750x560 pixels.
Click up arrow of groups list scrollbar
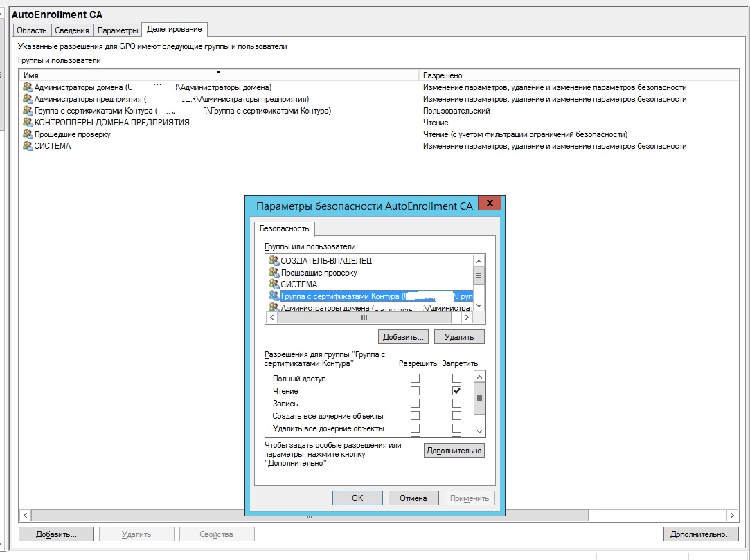[479, 261]
